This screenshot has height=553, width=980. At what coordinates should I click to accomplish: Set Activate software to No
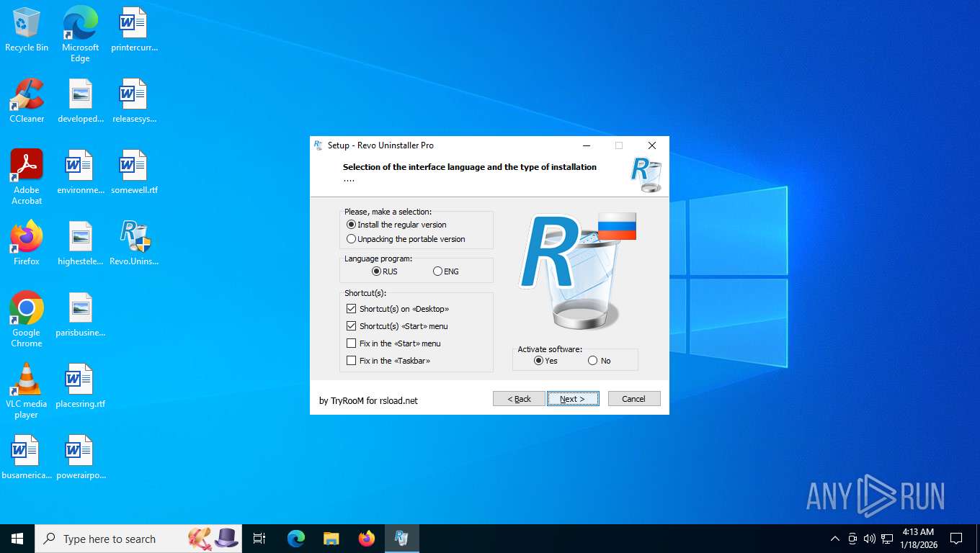click(x=599, y=361)
